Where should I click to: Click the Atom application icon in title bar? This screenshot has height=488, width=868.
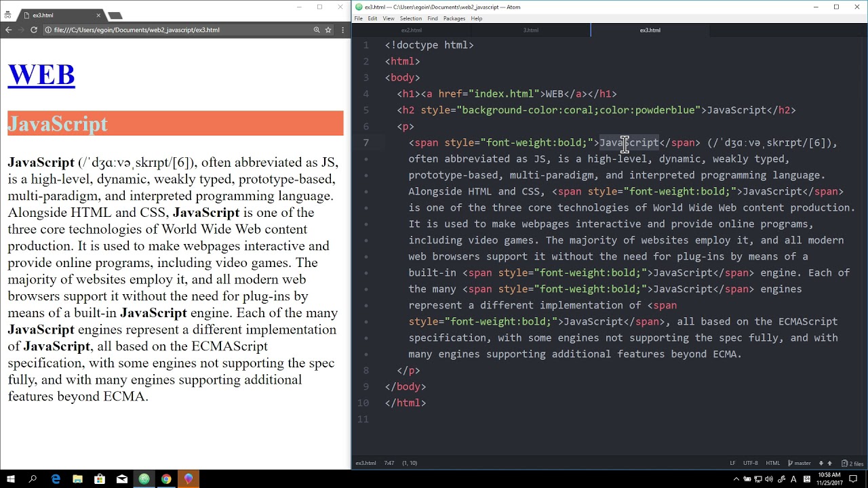(x=359, y=7)
